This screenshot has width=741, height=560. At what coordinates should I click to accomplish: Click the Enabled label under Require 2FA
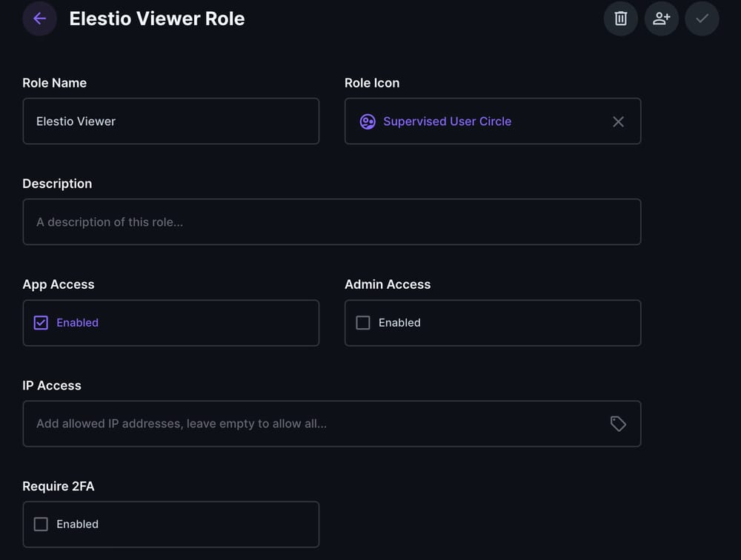(x=77, y=524)
